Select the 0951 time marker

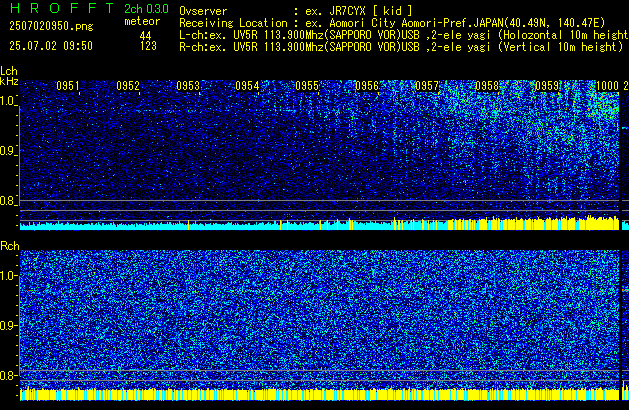(x=67, y=86)
